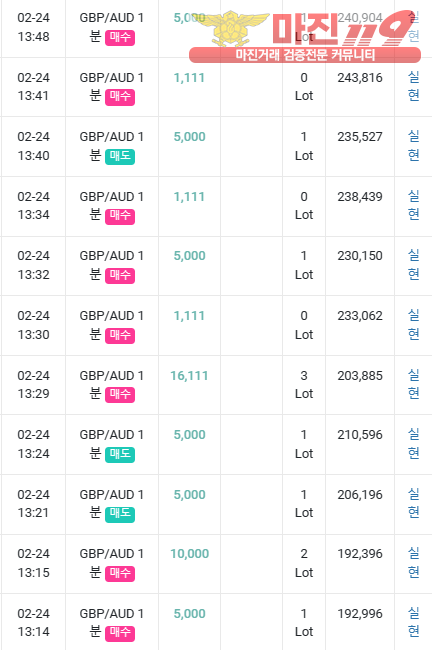432x650 pixels.
Task: Click the 매수 badge in the 13:14 row
Action: coord(120,633)
